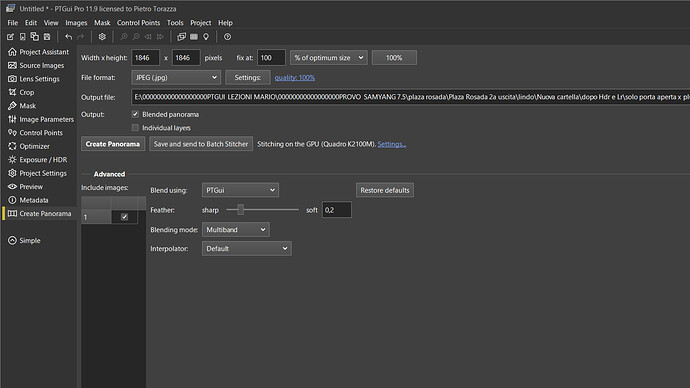
Task: Click the save project toolbar icon
Action: pyautogui.click(x=47, y=37)
